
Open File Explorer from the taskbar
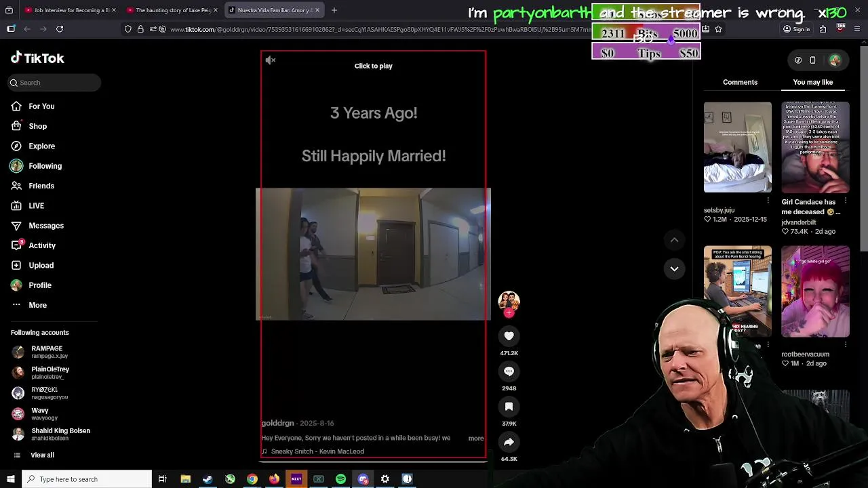185,479
